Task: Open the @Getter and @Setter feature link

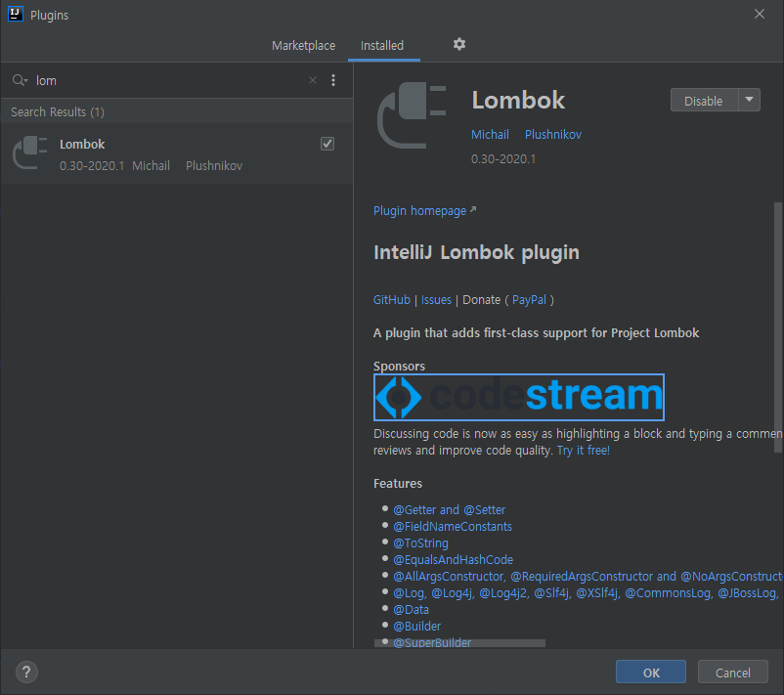Action: tap(449, 509)
